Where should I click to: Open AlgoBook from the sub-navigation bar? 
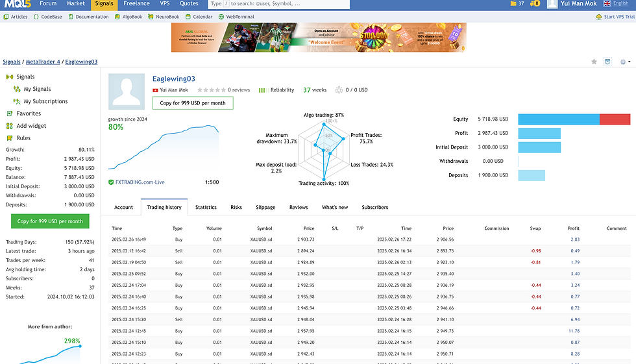(x=128, y=17)
